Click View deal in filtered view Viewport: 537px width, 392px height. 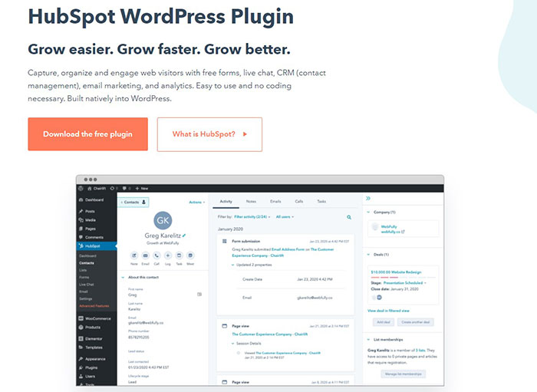(x=388, y=311)
